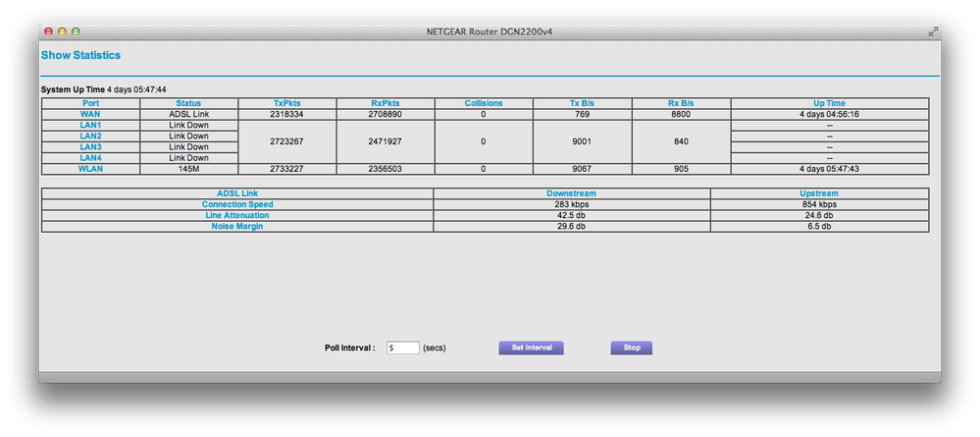This screenshot has width=980, height=437.
Task: Click WLAN TxPkts value 2733227
Action: coord(286,169)
